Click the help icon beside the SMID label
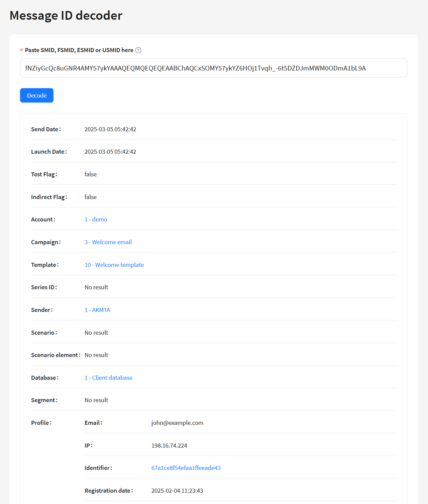The width and height of the screenshot is (428, 504). coord(138,50)
